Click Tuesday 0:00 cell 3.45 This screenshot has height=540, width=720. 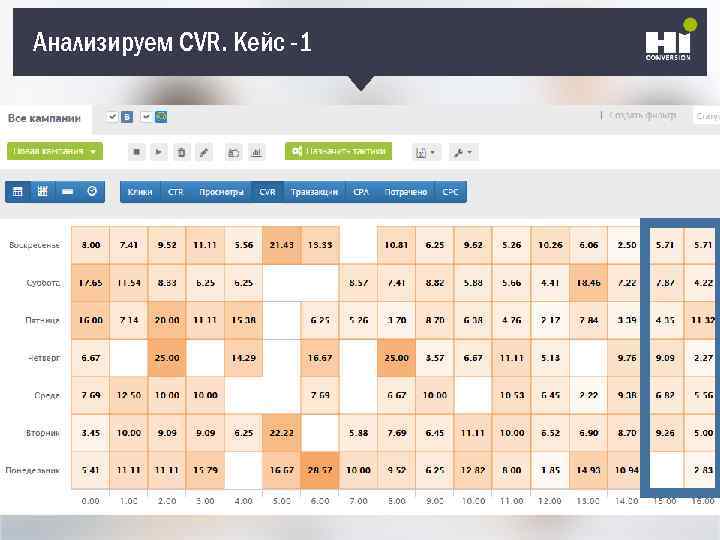point(90,433)
